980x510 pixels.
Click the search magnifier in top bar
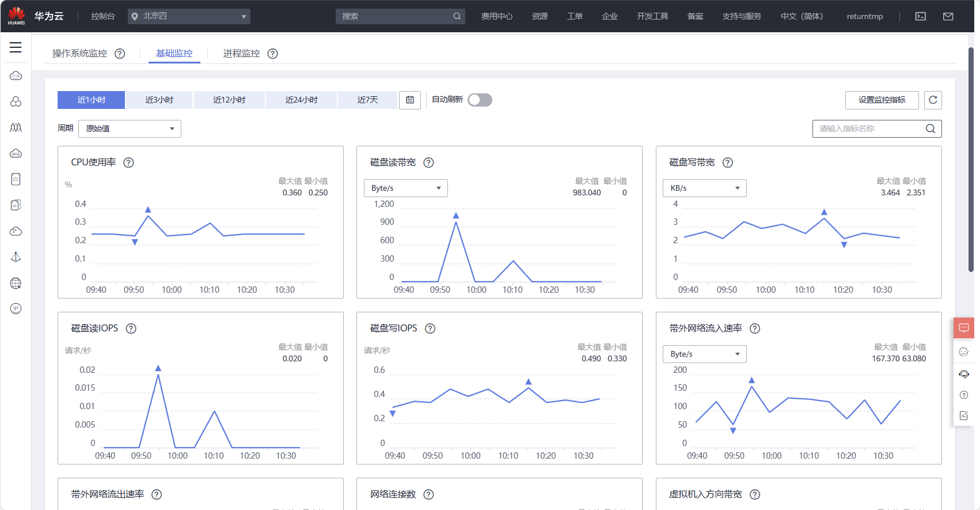457,16
